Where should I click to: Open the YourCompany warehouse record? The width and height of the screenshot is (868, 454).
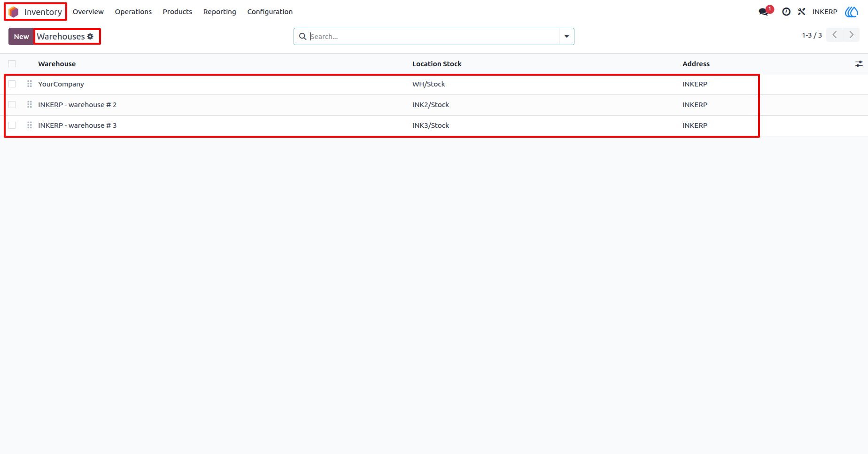coord(61,84)
